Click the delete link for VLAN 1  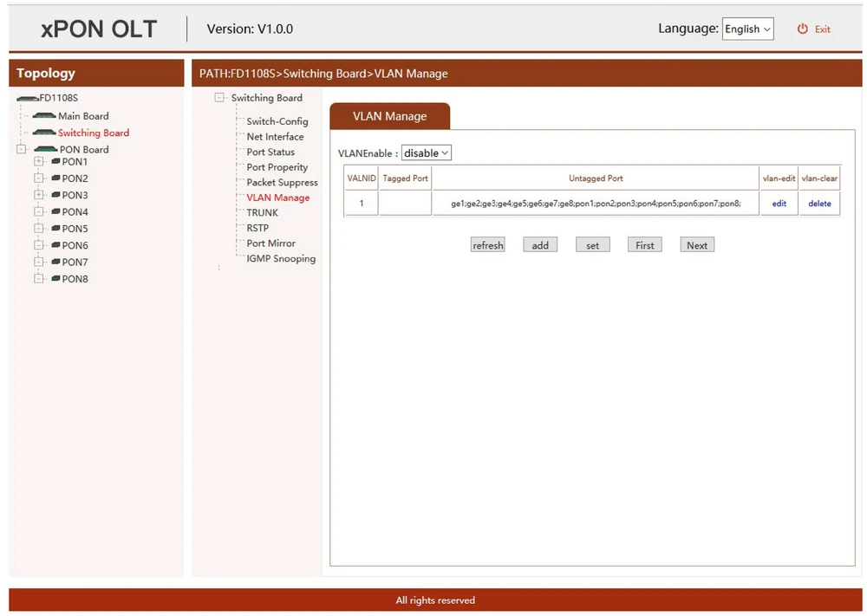[x=819, y=204]
